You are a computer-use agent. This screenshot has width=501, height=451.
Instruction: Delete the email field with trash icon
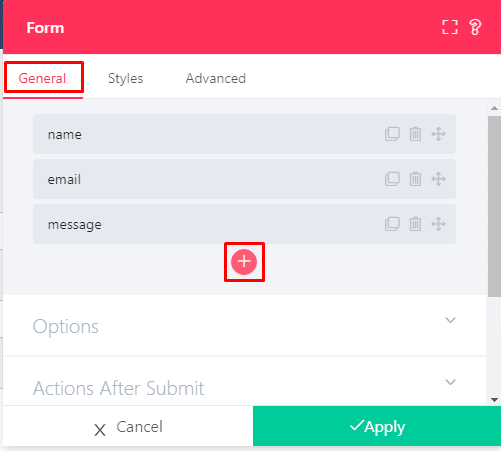(x=415, y=179)
